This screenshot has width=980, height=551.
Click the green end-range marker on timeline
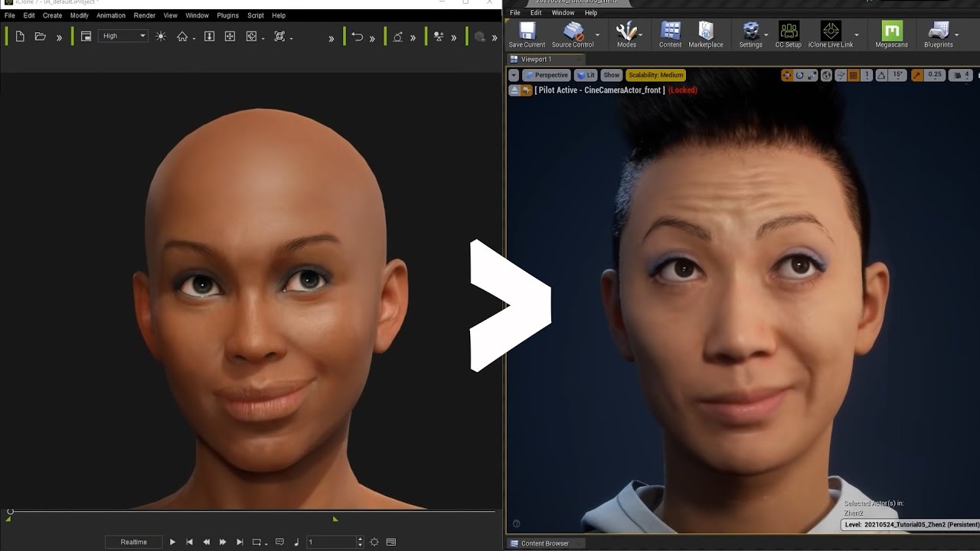click(335, 519)
